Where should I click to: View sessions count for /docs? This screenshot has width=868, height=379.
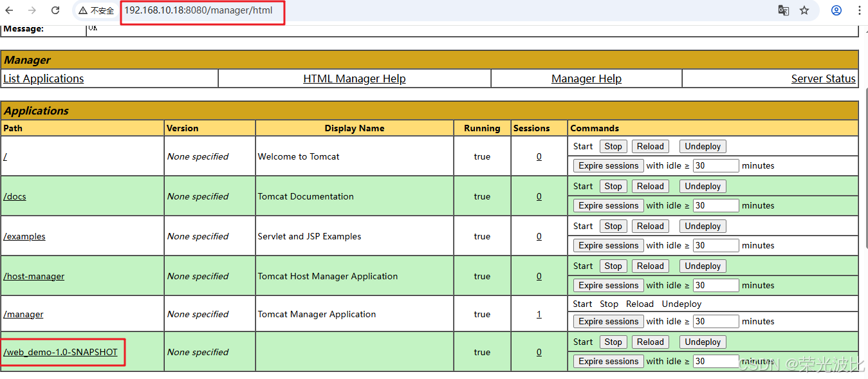[x=539, y=196]
